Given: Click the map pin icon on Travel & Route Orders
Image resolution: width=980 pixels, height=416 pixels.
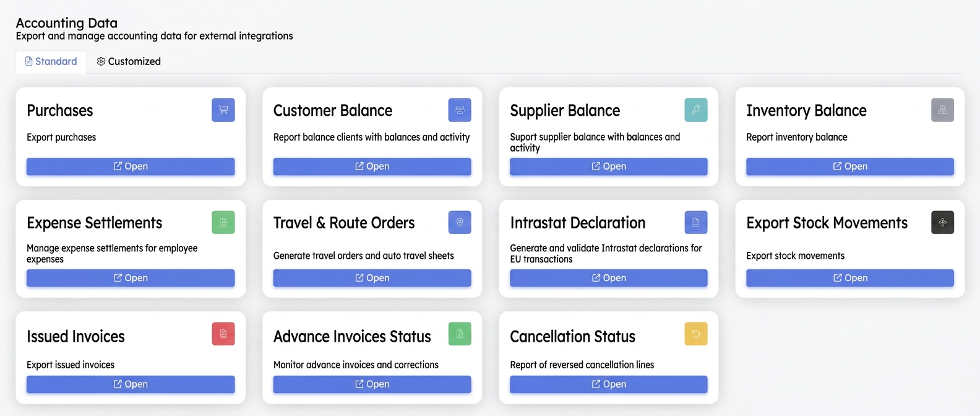Looking at the screenshot, I should coord(460,222).
